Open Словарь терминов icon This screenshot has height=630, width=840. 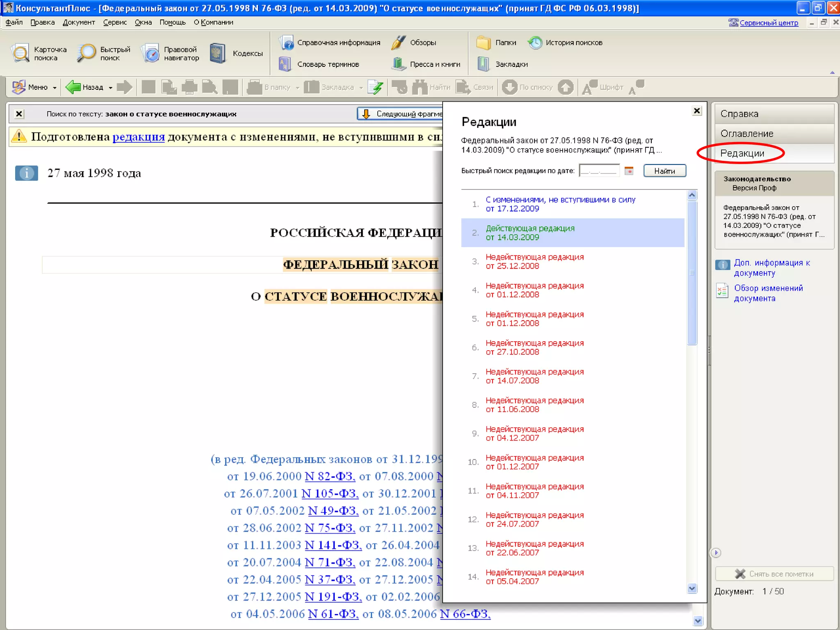coord(285,64)
